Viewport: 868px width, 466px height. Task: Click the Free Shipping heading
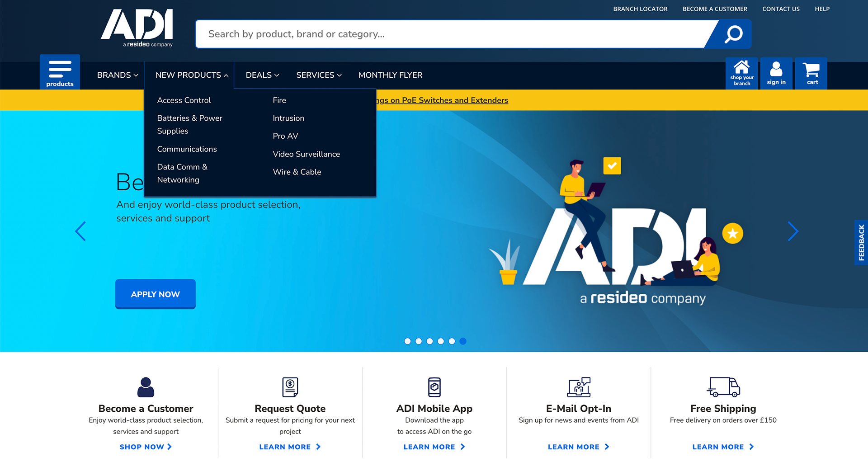pyautogui.click(x=723, y=409)
